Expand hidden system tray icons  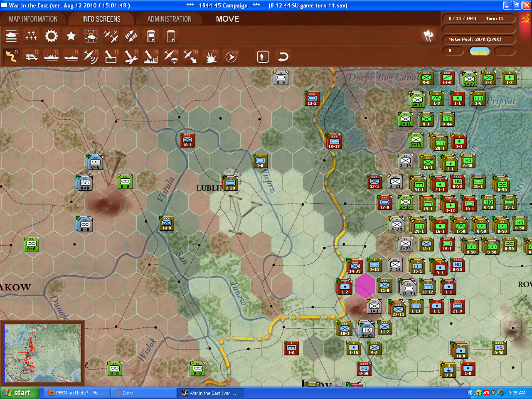pyautogui.click(x=470, y=393)
